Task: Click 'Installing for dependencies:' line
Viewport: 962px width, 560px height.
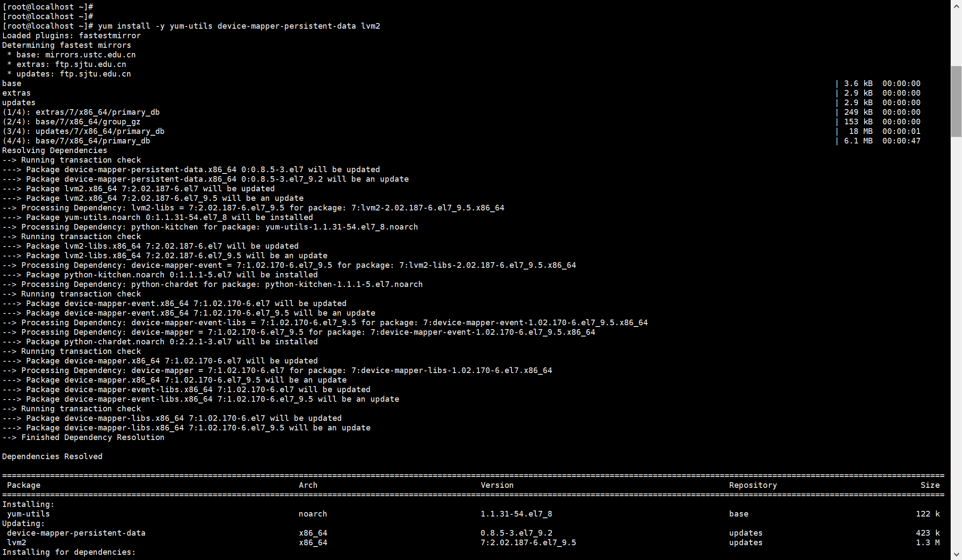Action: pyautogui.click(x=69, y=552)
